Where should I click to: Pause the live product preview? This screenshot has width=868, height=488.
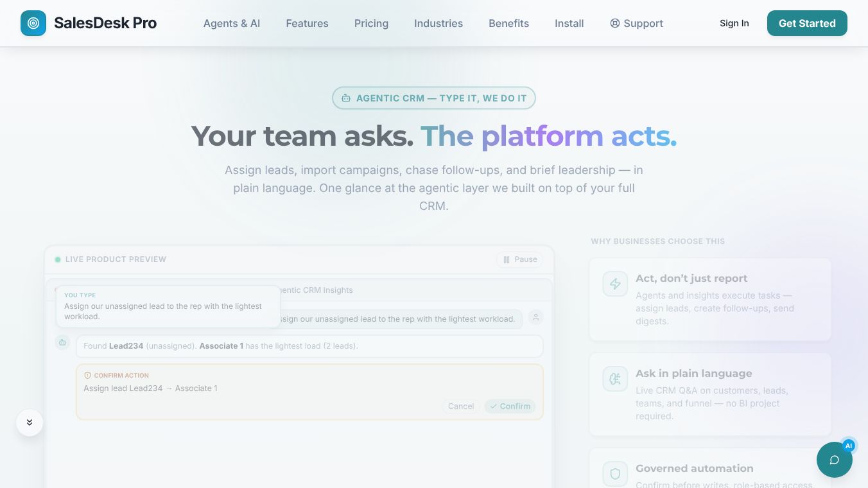point(519,259)
